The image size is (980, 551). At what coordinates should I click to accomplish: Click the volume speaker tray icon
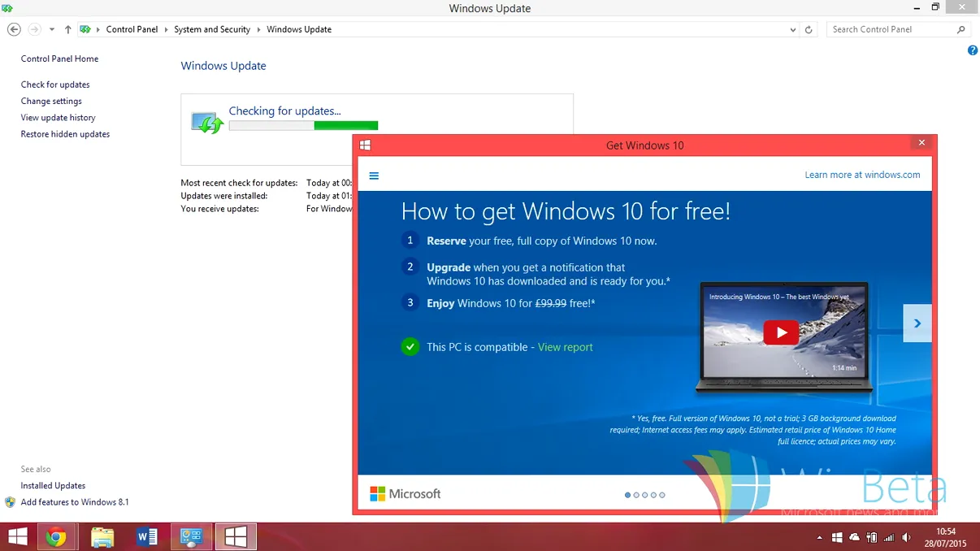point(906,537)
